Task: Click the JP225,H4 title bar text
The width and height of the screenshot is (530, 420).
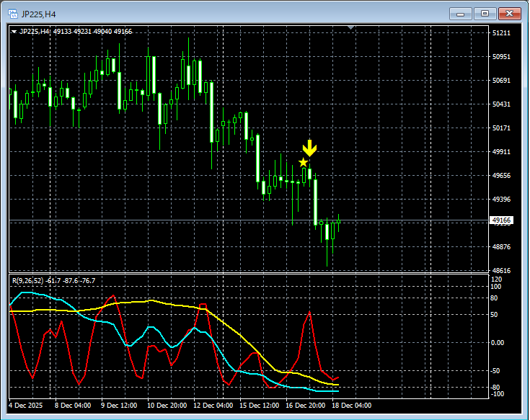Action: pyautogui.click(x=38, y=13)
